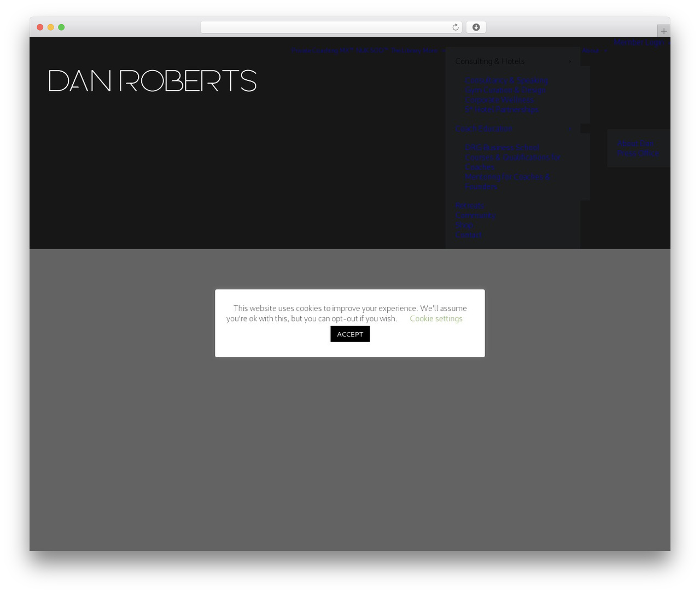Select Consulting & Hotels menu heading

pyautogui.click(x=489, y=61)
